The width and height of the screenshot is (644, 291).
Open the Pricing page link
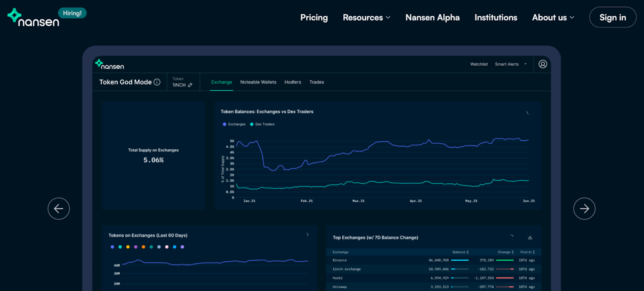coord(314,17)
